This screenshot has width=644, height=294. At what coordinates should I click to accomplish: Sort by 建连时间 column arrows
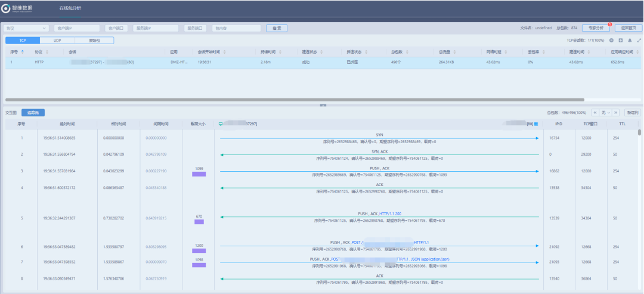589,52
